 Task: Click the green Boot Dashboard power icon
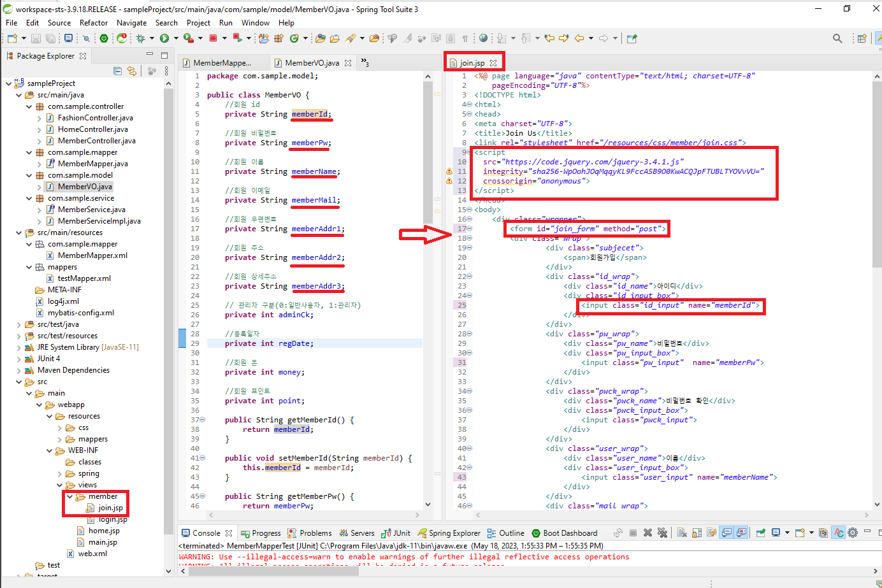coord(103,38)
